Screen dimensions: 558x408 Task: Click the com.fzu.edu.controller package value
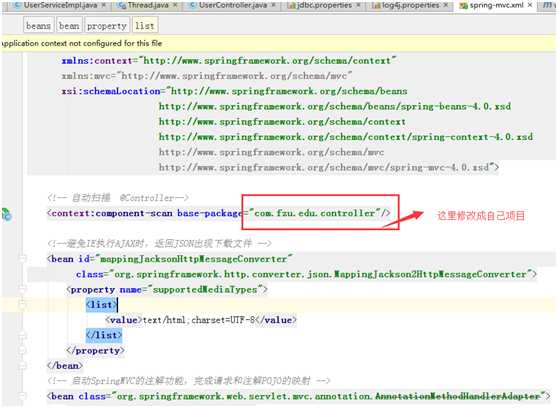(315, 213)
